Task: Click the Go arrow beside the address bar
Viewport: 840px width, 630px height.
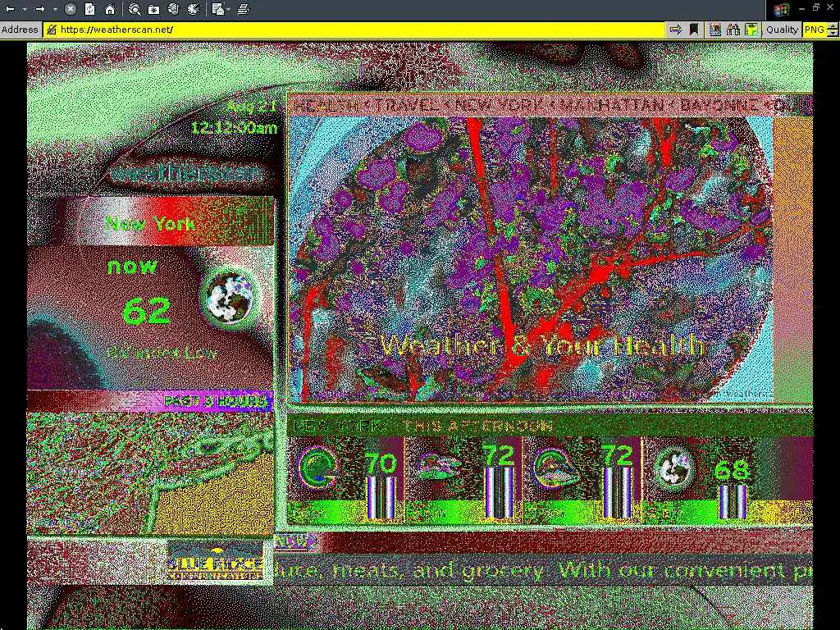Action: point(676,30)
